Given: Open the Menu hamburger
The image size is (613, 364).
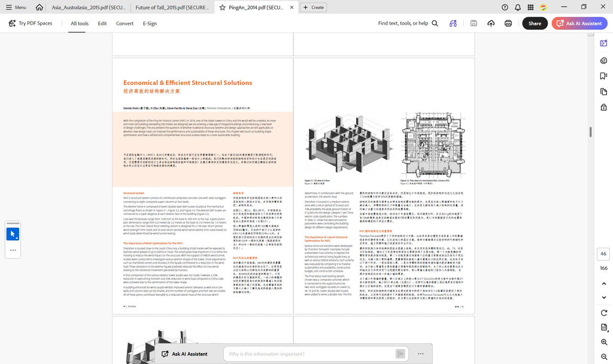Looking at the screenshot, I should [x=16, y=7].
